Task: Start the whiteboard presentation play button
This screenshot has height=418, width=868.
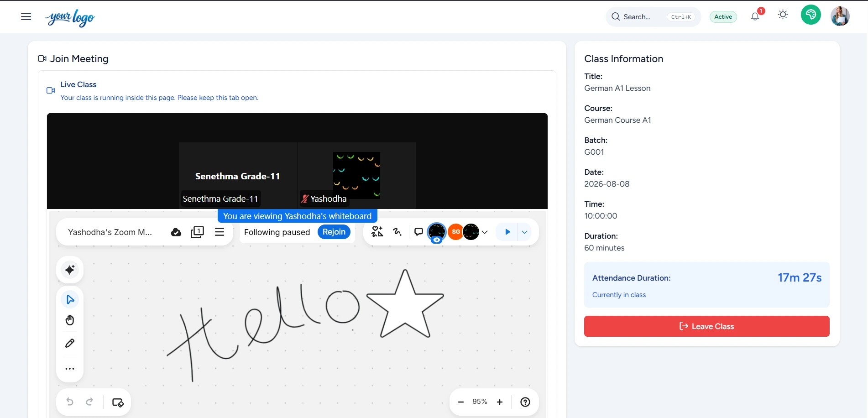Action: (507, 232)
